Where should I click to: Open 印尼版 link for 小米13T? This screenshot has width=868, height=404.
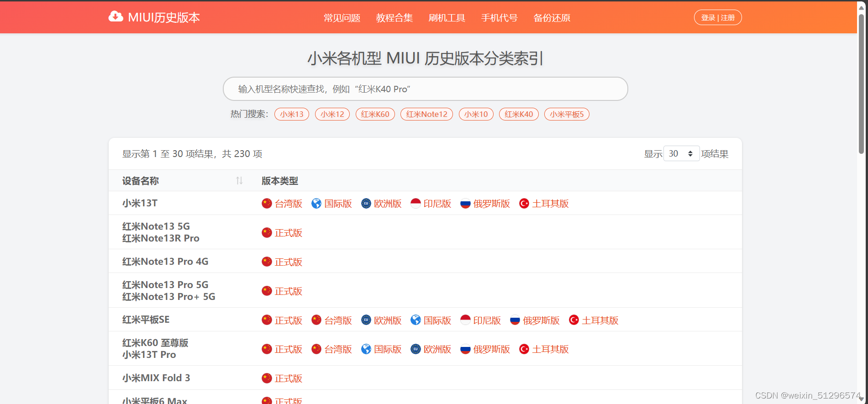437,204
